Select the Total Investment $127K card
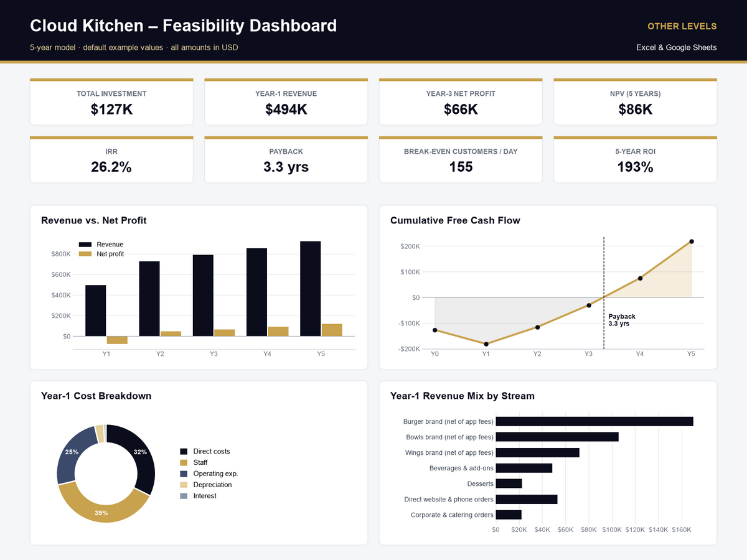This screenshot has width=747, height=560. tap(111, 102)
